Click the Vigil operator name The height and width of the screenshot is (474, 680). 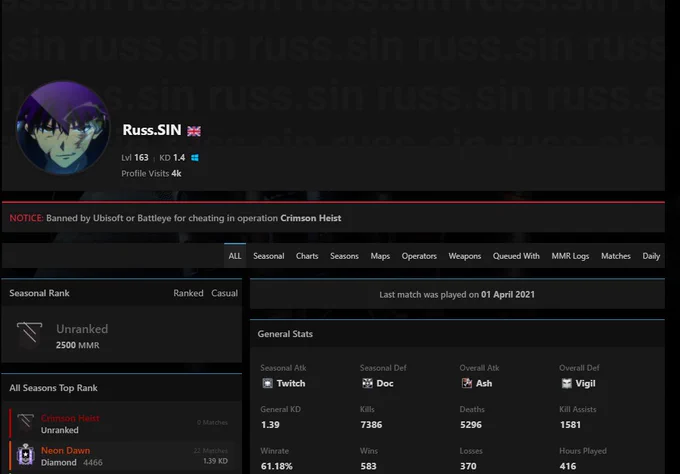[x=585, y=383]
